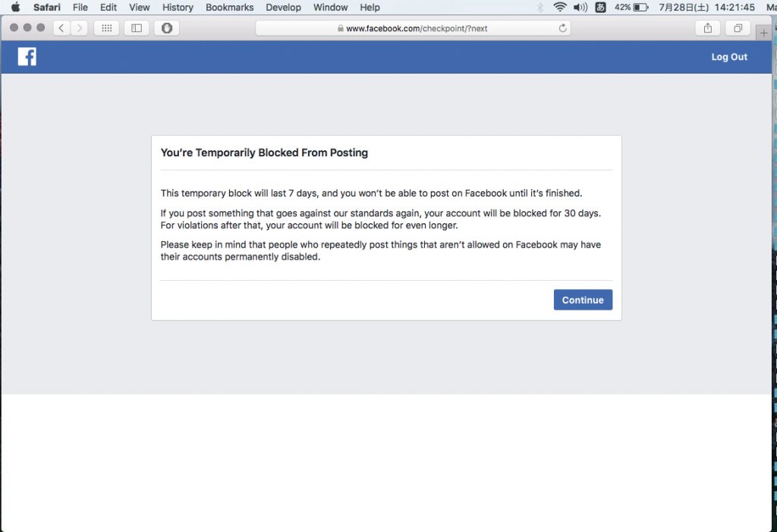
Task: Click the lock icon in address bar
Action: (341, 28)
